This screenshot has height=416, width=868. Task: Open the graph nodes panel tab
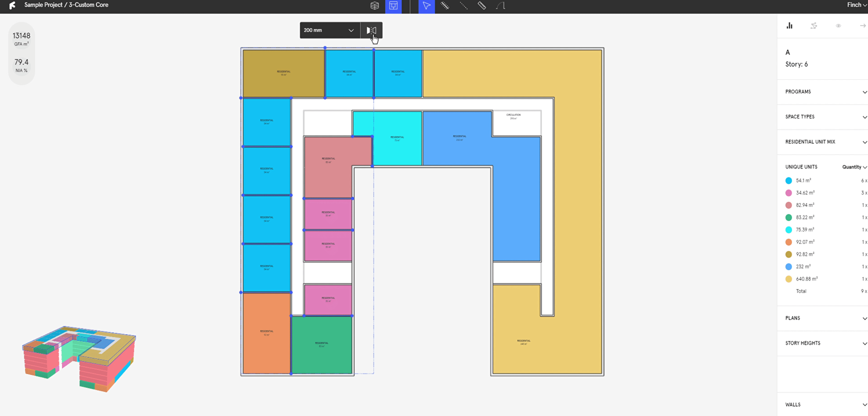[x=814, y=26]
